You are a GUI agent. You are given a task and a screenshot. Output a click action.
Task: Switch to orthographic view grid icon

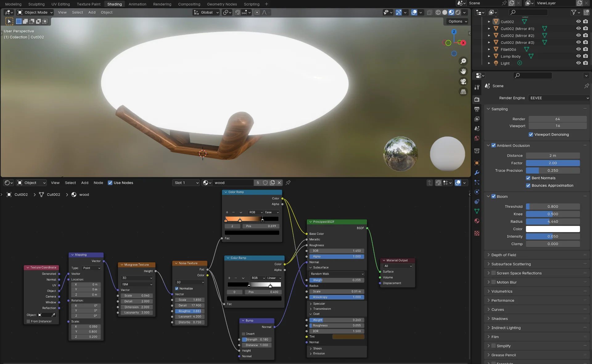click(463, 92)
